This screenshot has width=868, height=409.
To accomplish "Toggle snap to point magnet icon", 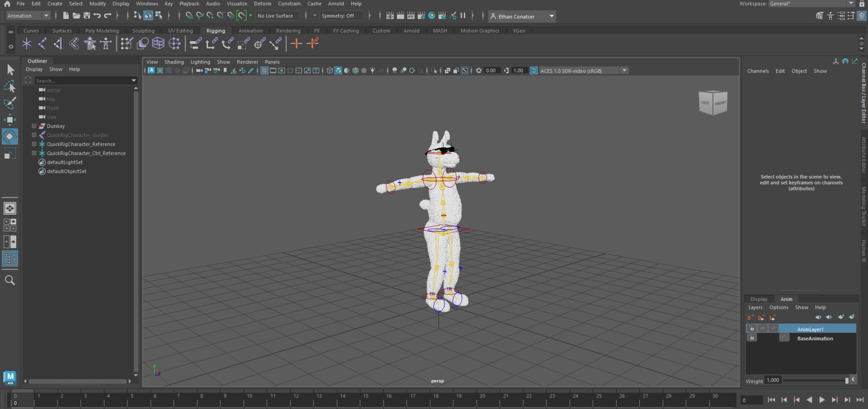I will point(210,16).
